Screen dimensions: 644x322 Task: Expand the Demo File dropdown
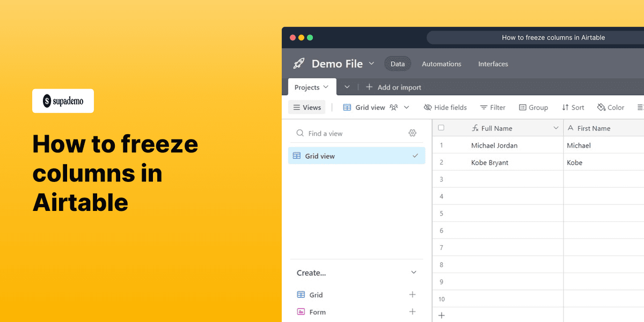(372, 63)
